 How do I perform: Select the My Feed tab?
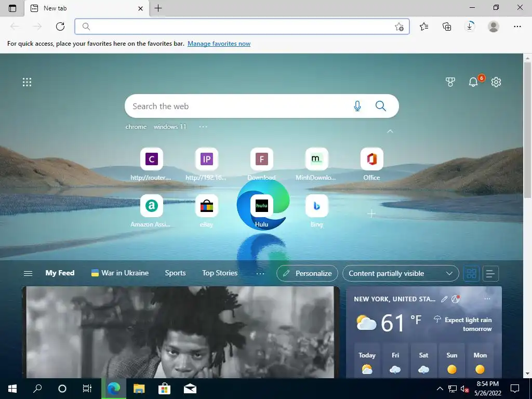pos(60,273)
